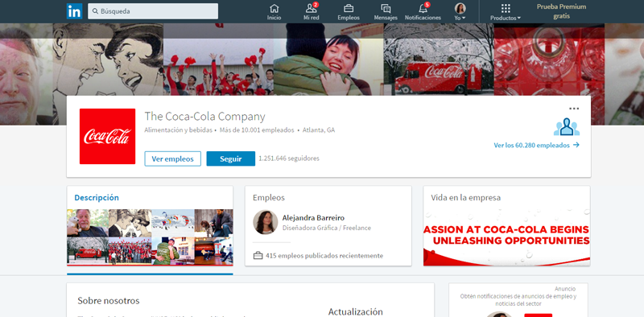The width and height of the screenshot is (644, 317).
Task: Expand the Productos grid menu
Action: point(506,12)
